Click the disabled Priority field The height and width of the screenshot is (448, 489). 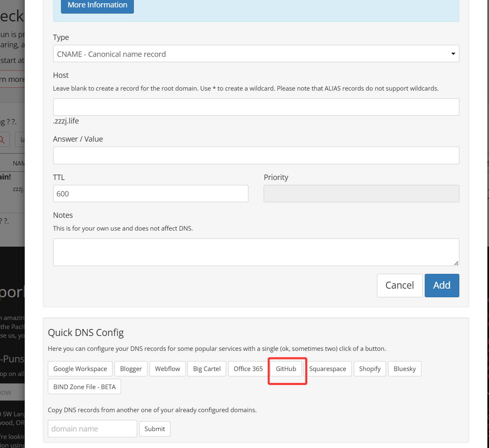[x=361, y=194]
